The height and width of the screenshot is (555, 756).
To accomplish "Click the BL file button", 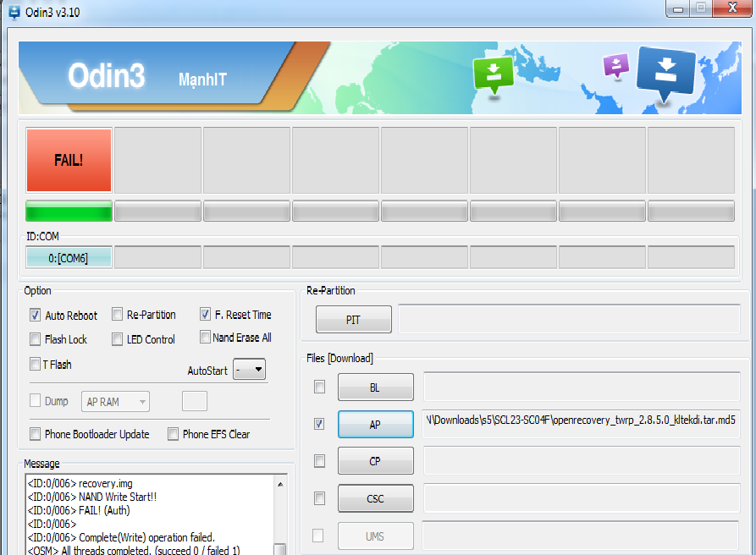I will tap(376, 387).
